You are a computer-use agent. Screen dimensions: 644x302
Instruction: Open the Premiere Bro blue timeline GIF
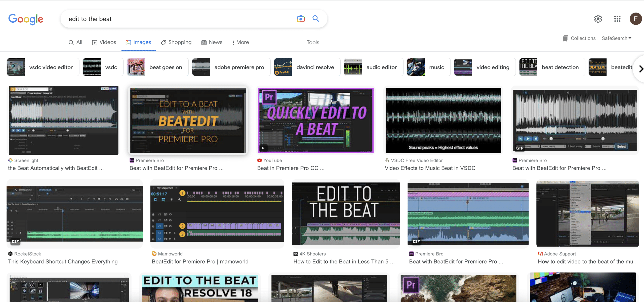click(x=468, y=214)
